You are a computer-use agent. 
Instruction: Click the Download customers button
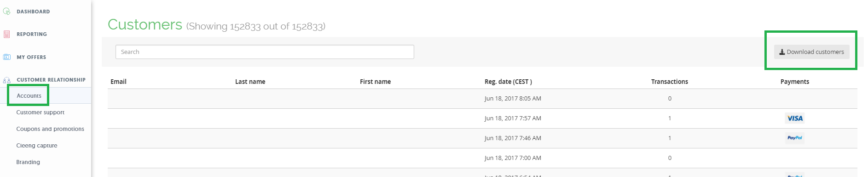click(x=811, y=52)
